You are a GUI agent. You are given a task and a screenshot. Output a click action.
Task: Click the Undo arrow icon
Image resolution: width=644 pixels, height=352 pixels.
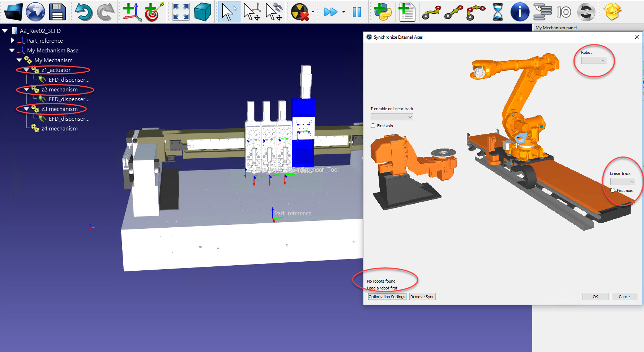click(84, 12)
